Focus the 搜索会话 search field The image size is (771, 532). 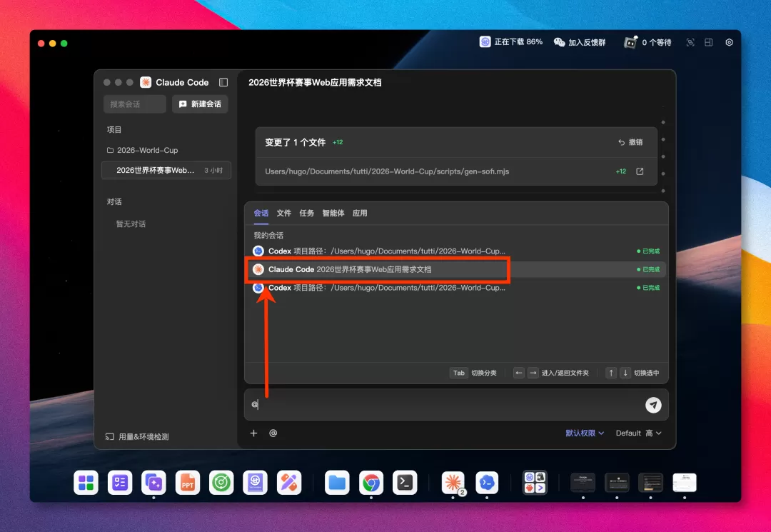(135, 104)
